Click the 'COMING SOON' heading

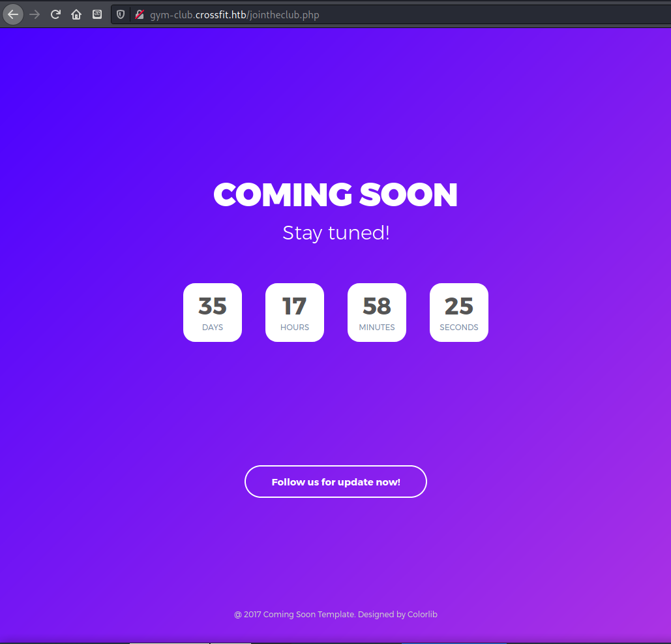point(335,195)
